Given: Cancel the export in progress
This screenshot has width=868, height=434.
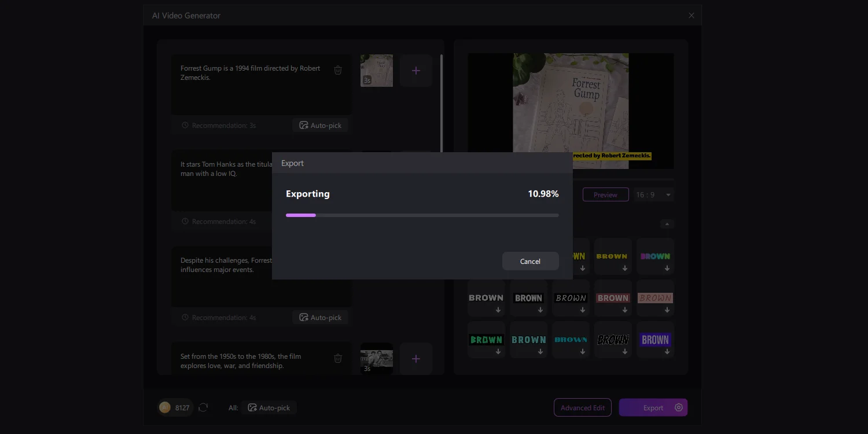Looking at the screenshot, I should [530, 261].
